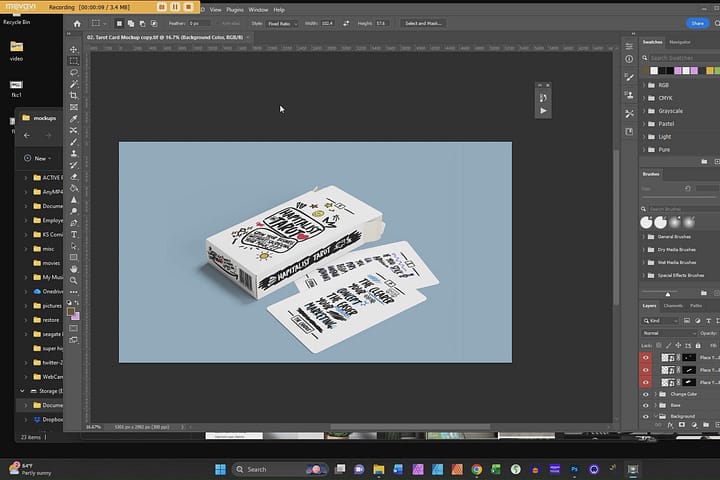Screen dimensions: 720x480
Task: Hide the Base layer group
Action: [x=646, y=405]
